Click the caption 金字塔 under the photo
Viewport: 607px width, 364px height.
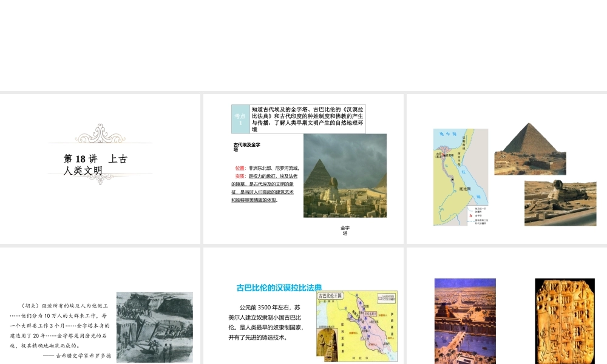[345, 231]
